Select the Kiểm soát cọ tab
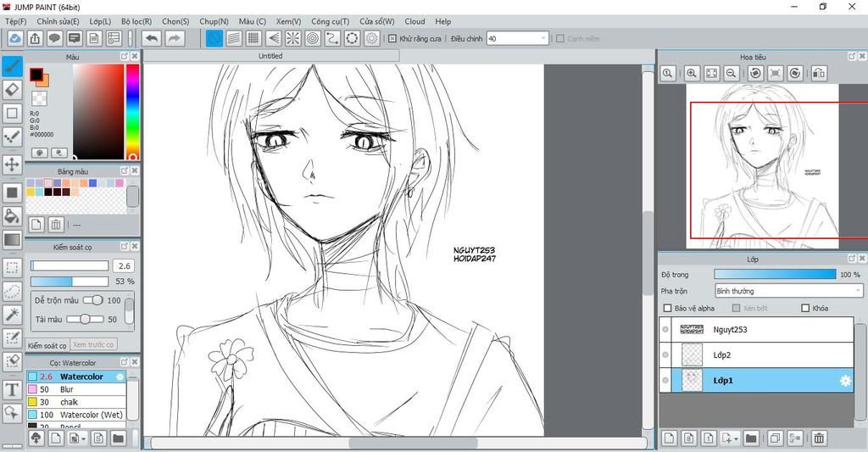Screen dimensions: 868x452 click(47, 345)
